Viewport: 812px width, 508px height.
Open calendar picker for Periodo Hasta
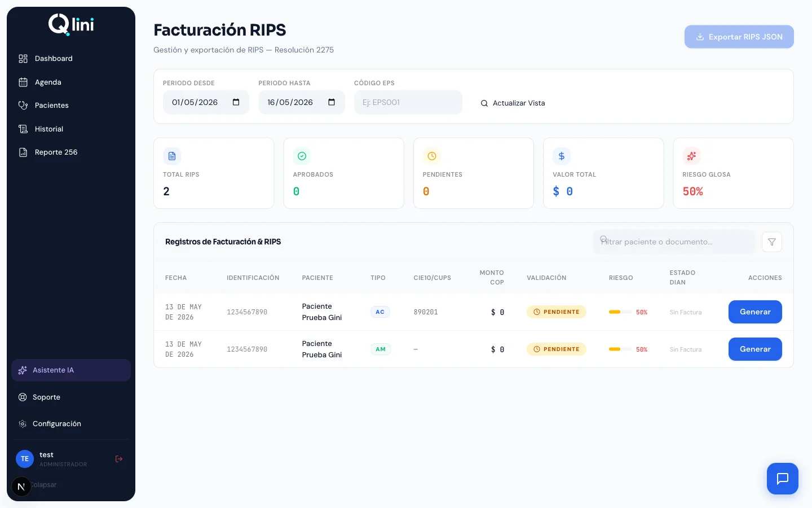click(332, 102)
